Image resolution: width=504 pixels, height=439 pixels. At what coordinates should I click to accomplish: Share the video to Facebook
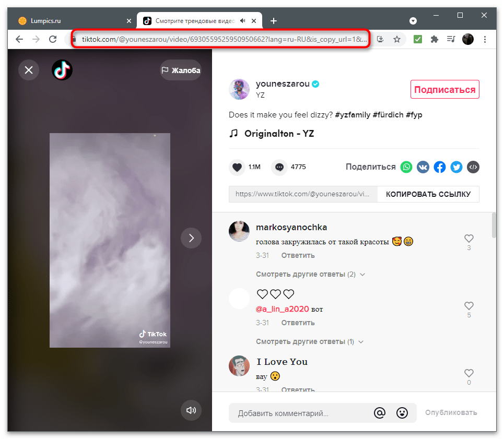[440, 167]
